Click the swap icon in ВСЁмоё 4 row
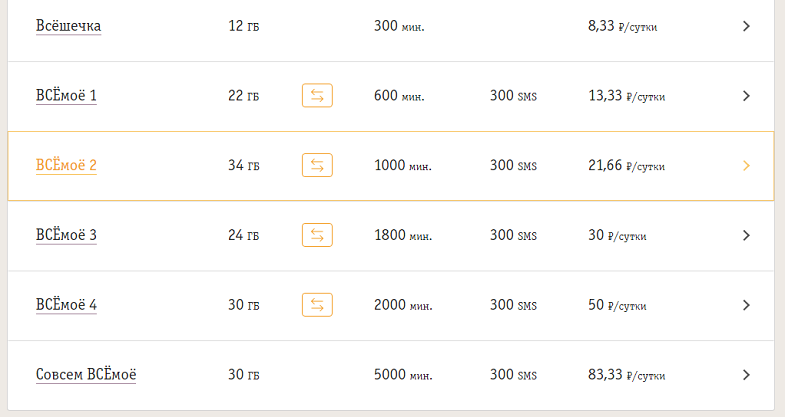The width and height of the screenshot is (785, 417). 317,305
